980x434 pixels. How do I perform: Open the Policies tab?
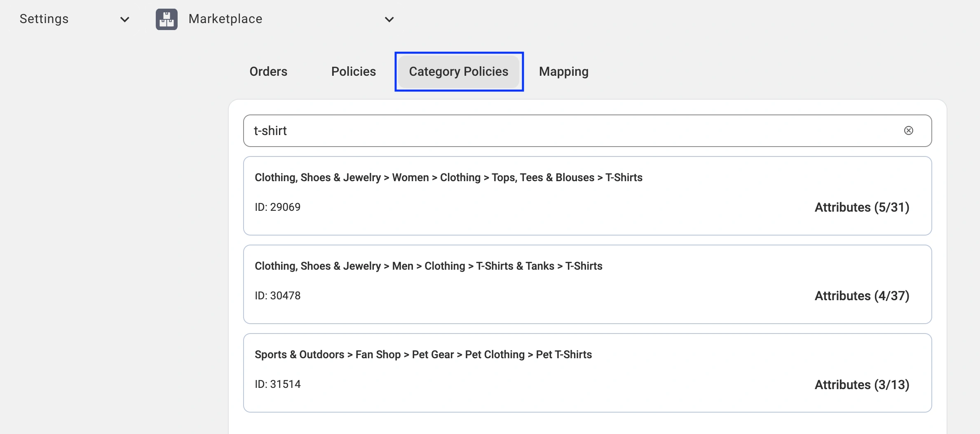353,72
